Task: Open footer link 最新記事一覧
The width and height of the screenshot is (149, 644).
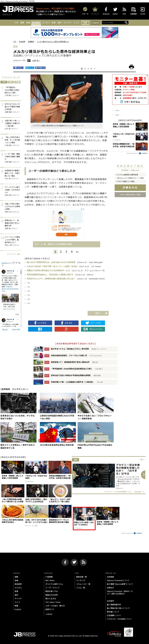Action: tap(81, 577)
